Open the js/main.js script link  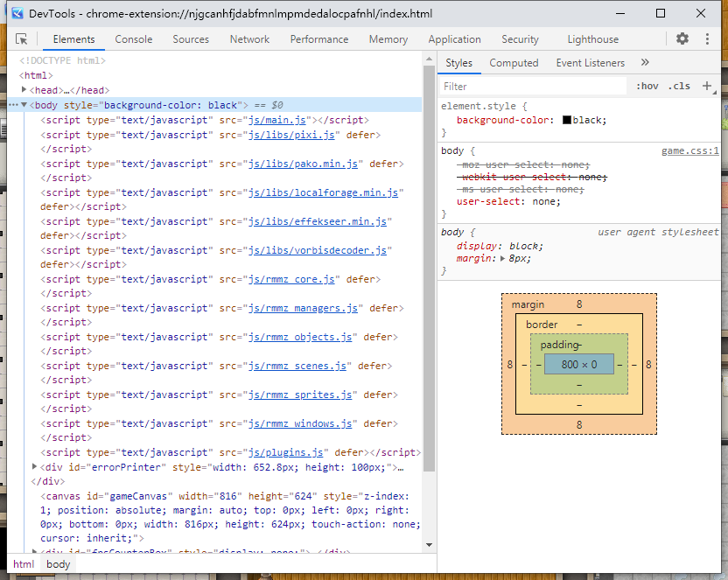(x=277, y=120)
